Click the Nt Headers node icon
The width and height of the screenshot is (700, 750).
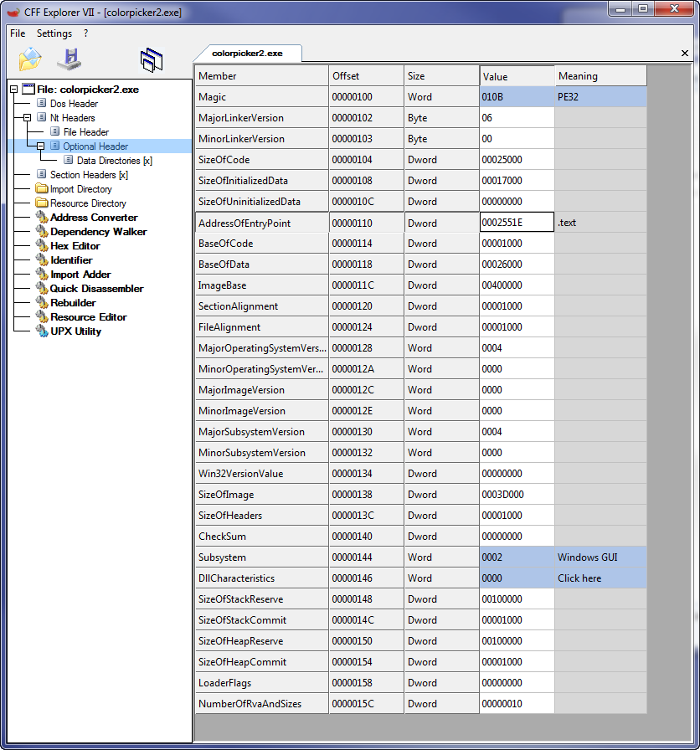(x=42, y=118)
